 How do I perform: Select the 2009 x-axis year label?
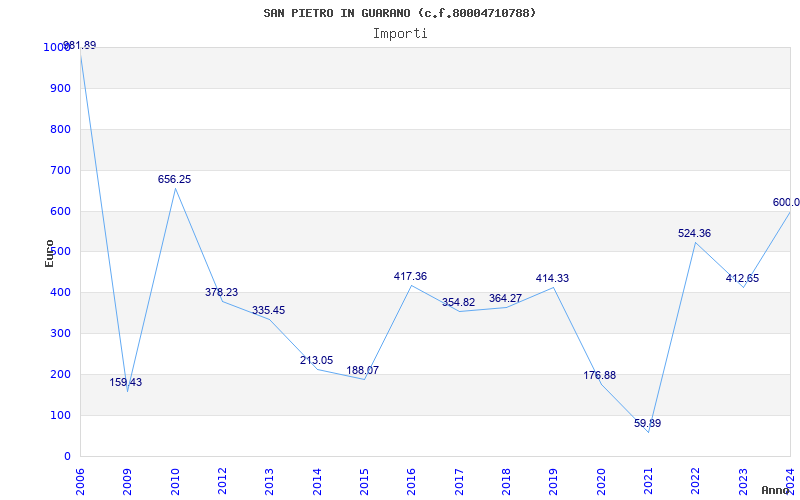[127, 482]
